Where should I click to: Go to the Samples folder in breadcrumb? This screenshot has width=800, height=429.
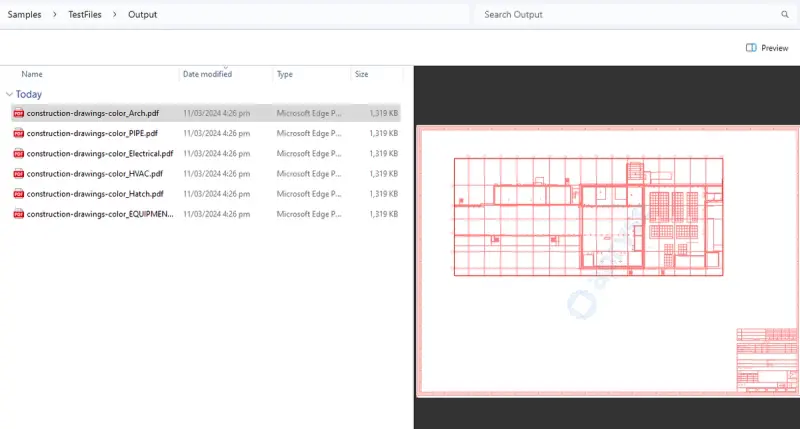coord(24,14)
